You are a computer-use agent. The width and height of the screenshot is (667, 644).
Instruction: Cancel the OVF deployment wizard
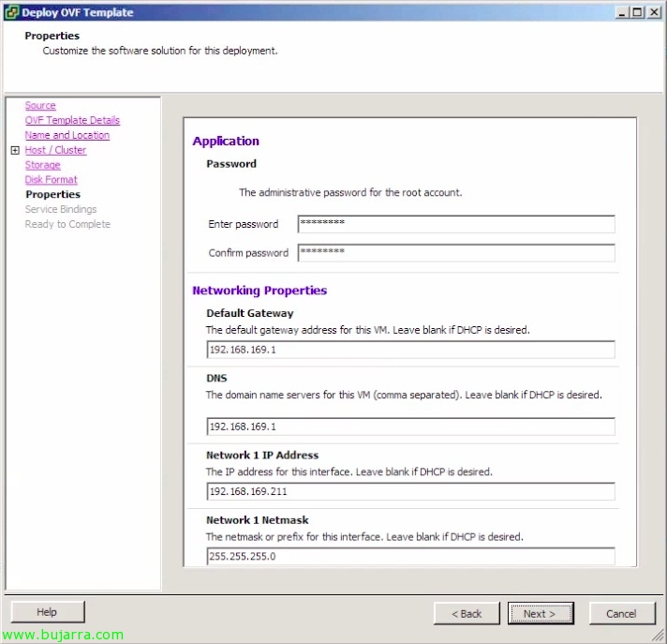pyautogui.click(x=622, y=614)
